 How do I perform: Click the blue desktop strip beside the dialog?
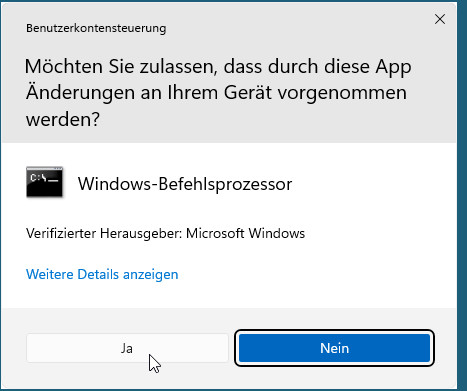[462, 195]
